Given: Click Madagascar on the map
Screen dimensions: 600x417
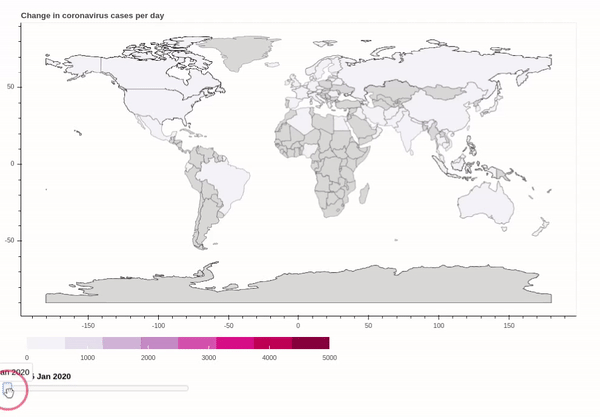Looking at the screenshot, I should pos(364,194).
